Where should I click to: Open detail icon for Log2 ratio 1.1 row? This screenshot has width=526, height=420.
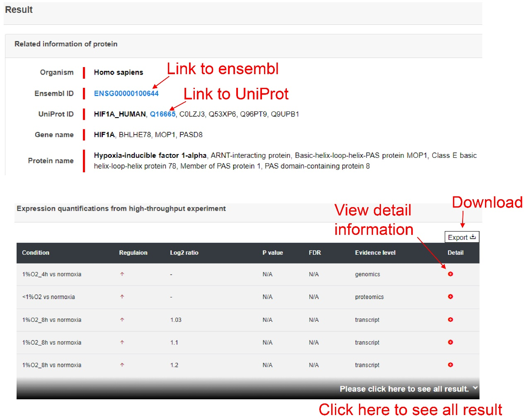(x=450, y=342)
